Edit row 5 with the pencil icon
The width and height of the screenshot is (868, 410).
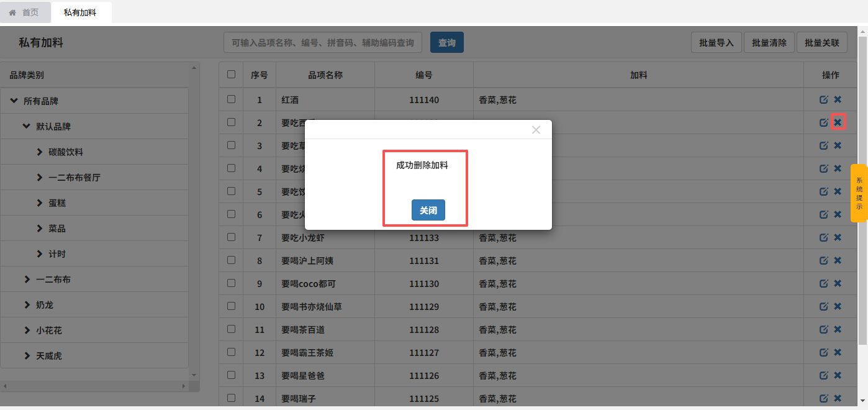[824, 191]
